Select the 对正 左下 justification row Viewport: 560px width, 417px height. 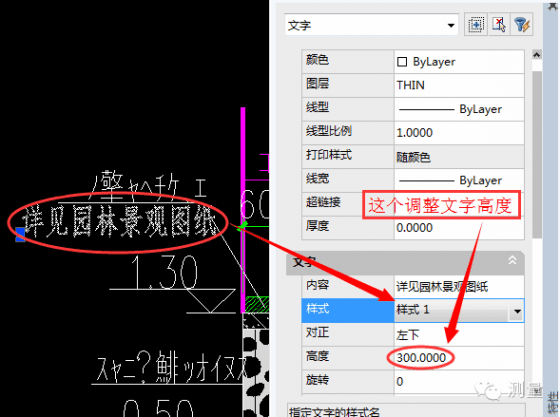point(413,334)
